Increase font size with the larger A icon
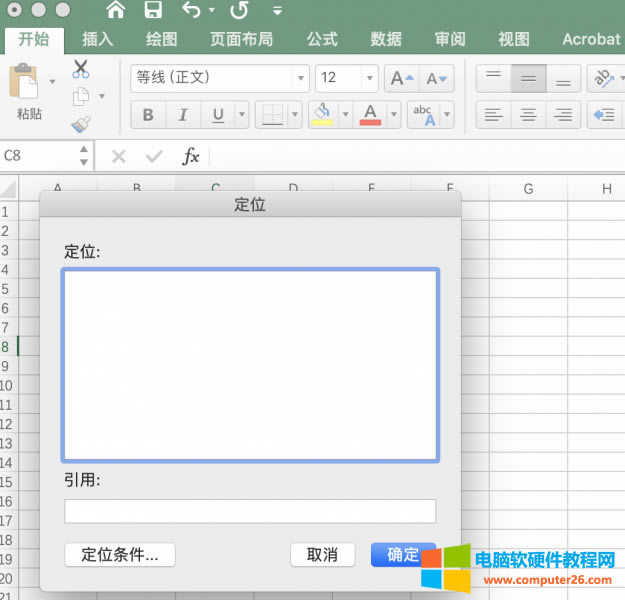 (x=401, y=78)
